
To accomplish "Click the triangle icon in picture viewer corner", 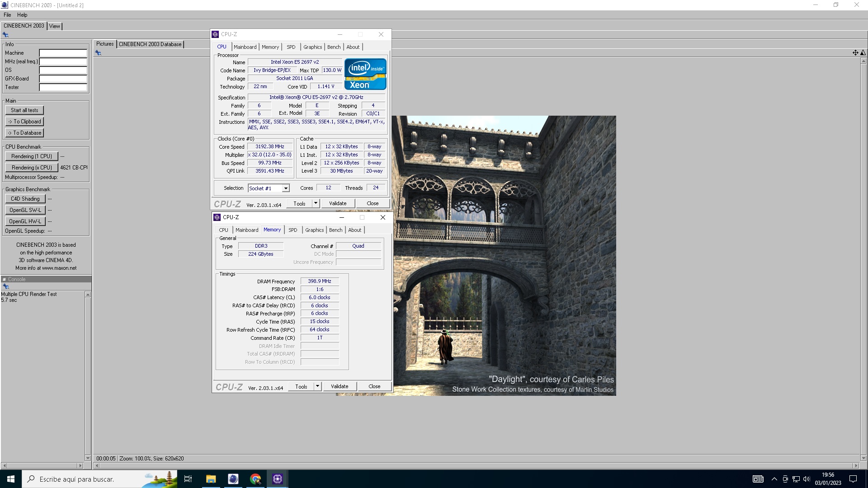I will (863, 53).
